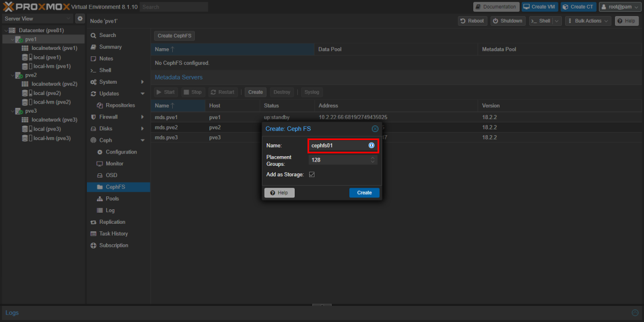Screen dimensions: 644x322
Task: Open the Updates section
Action: (118, 94)
